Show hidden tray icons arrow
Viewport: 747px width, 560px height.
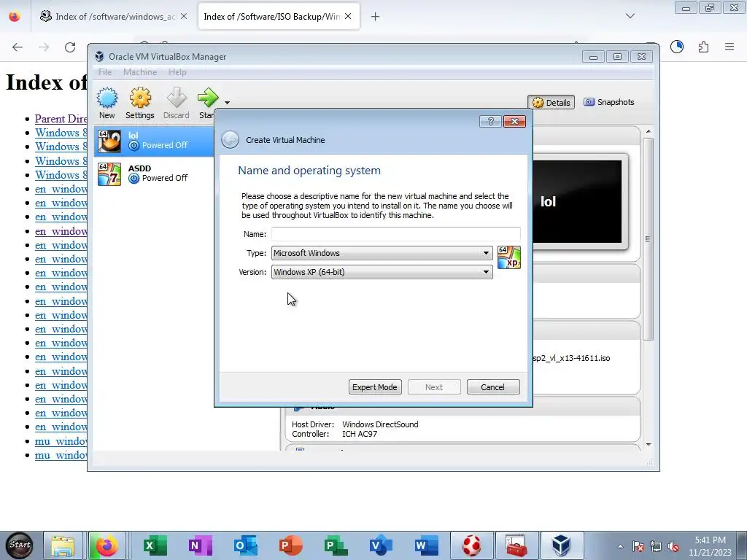[620, 547]
